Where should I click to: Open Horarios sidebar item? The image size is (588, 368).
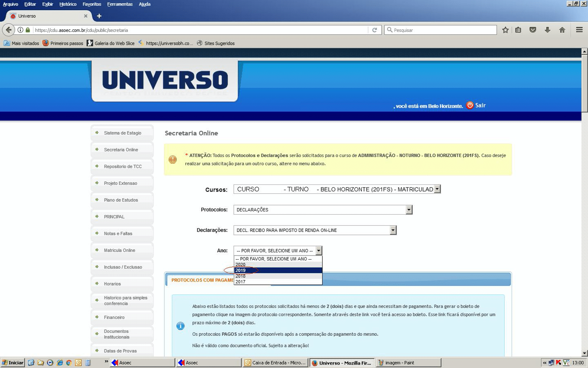click(x=122, y=284)
